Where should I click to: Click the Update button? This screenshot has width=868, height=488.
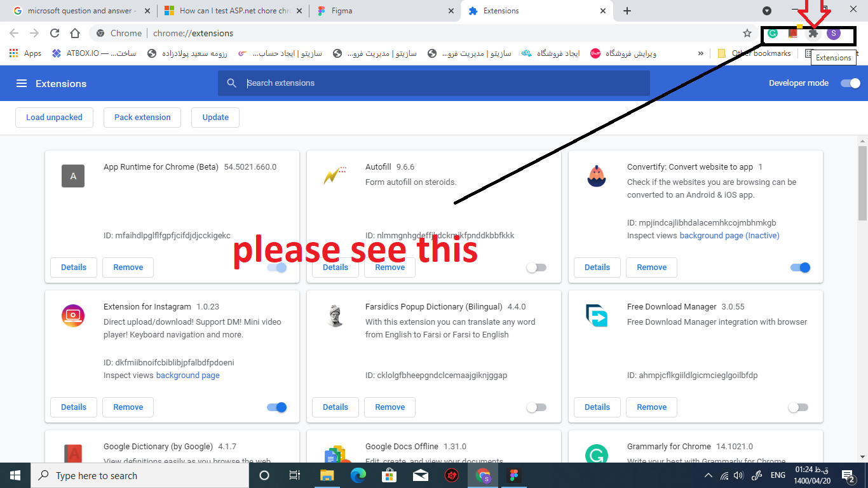click(215, 118)
